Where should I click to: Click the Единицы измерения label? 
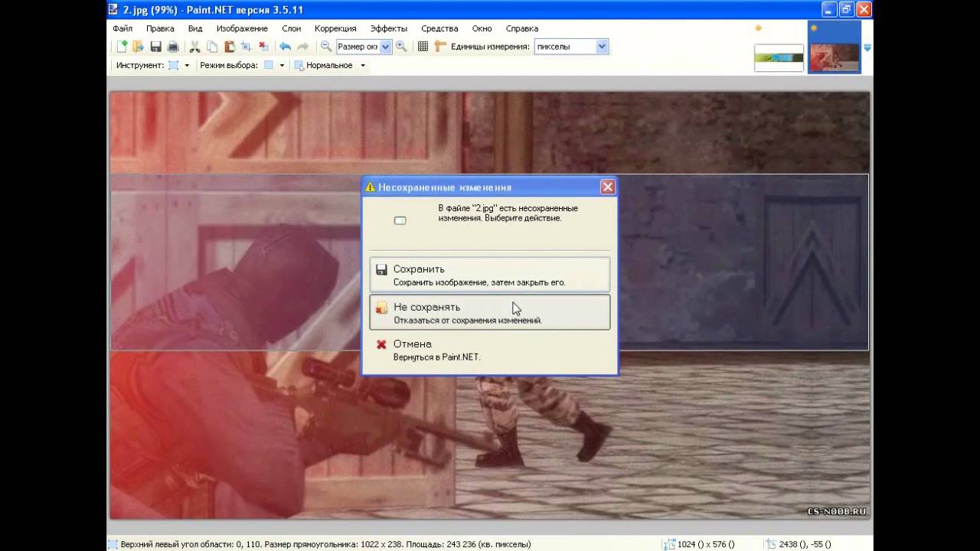pyautogui.click(x=490, y=47)
